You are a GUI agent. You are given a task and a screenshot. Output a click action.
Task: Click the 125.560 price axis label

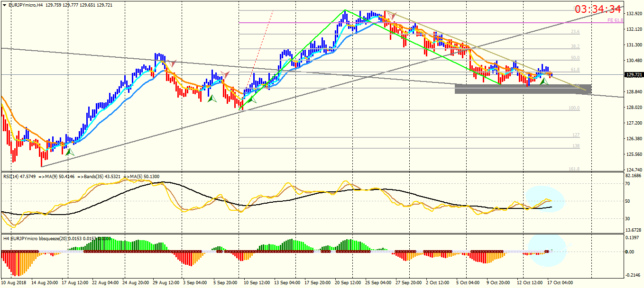click(x=634, y=154)
